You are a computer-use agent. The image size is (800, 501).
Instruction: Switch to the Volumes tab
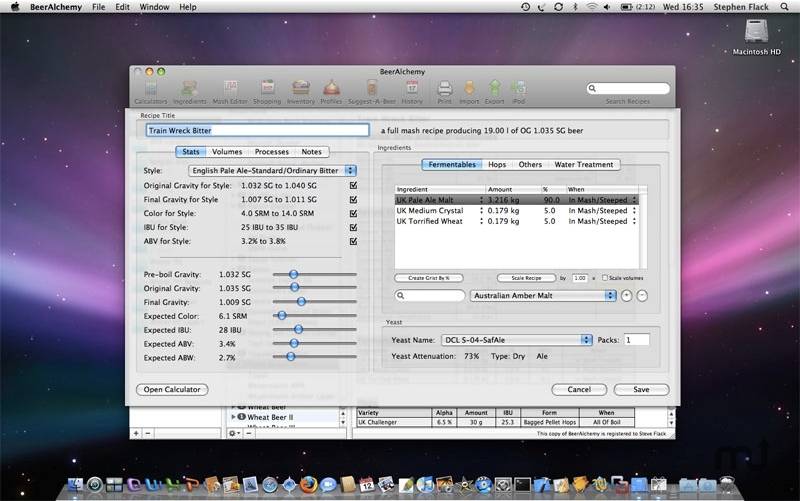click(x=227, y=152)
